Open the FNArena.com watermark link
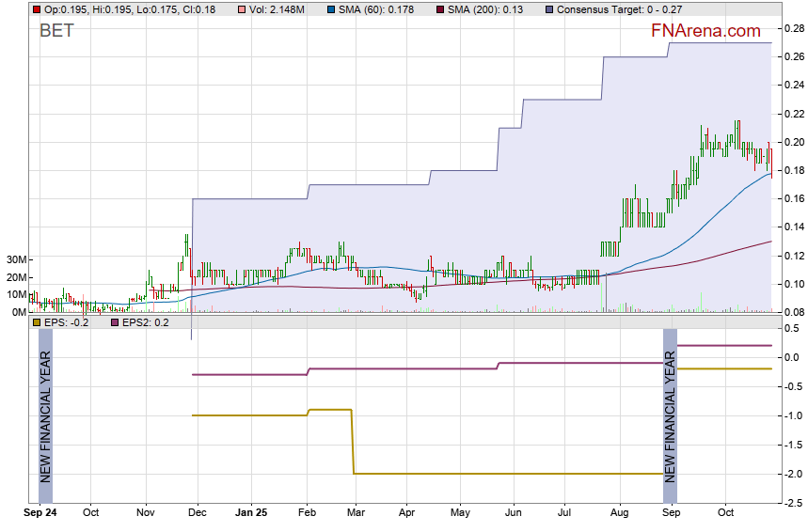 click(705, 31)
